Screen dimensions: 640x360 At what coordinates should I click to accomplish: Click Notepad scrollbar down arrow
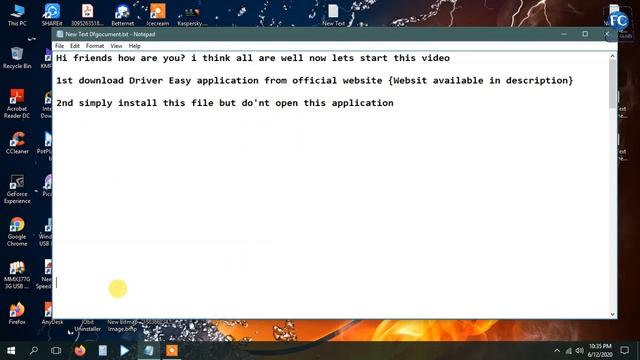point(613,314)
